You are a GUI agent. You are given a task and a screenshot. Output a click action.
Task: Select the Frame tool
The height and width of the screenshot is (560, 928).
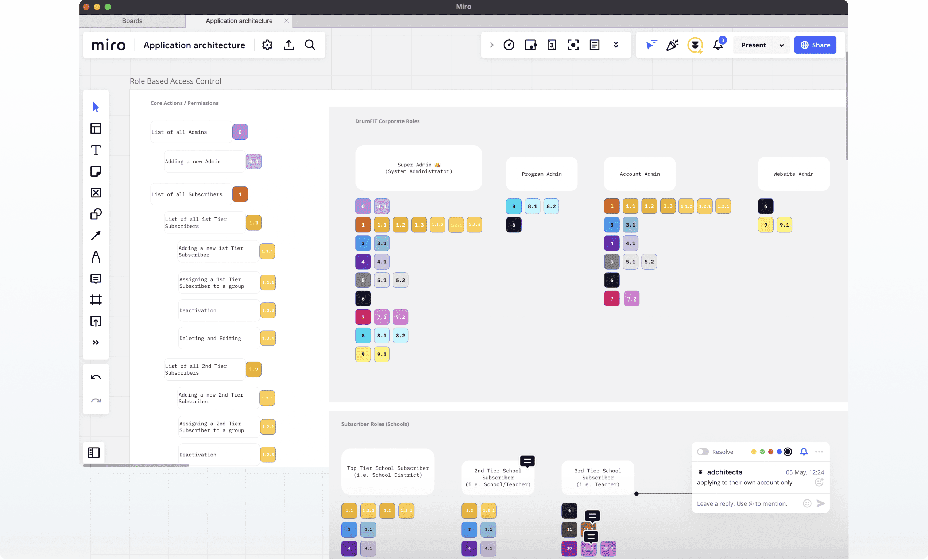pyautogui.click(x=96, y=300)
